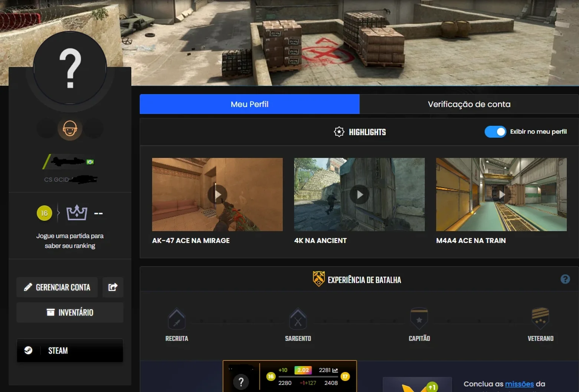The width and height of the screenshot is (579, 392).
Task: Select the orange helmet face badge
Action: 70,129
